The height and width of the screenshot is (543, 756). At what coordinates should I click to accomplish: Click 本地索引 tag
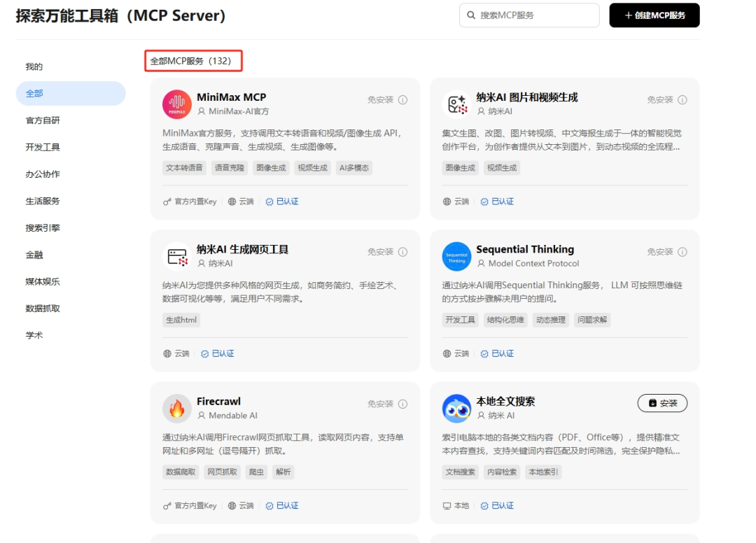coord(543,472)
